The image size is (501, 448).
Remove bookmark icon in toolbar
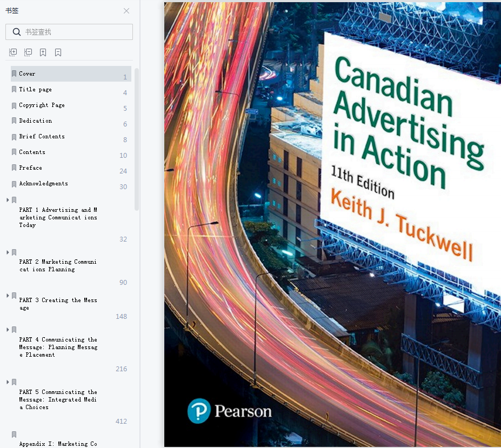58,52
